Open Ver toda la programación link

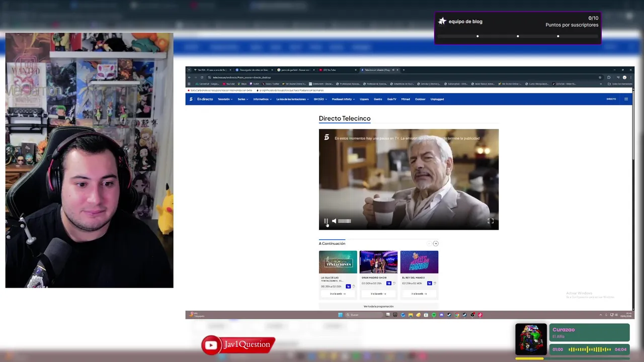[378, 306]
